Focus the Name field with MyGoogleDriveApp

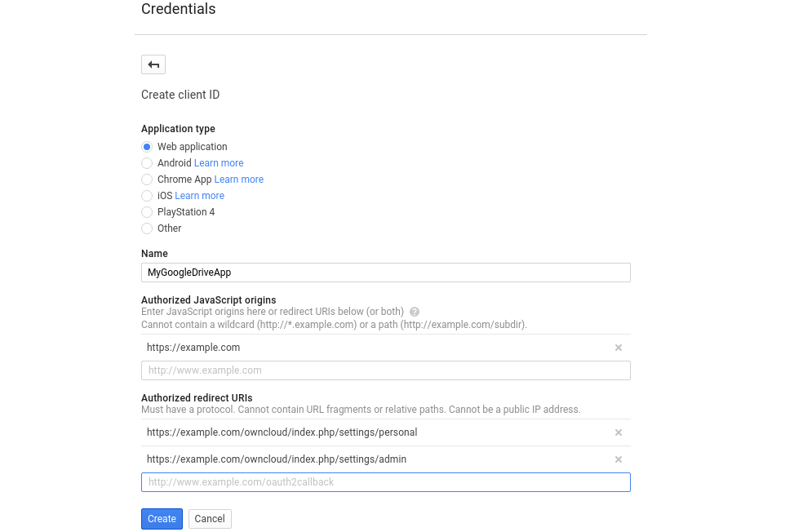385,273
